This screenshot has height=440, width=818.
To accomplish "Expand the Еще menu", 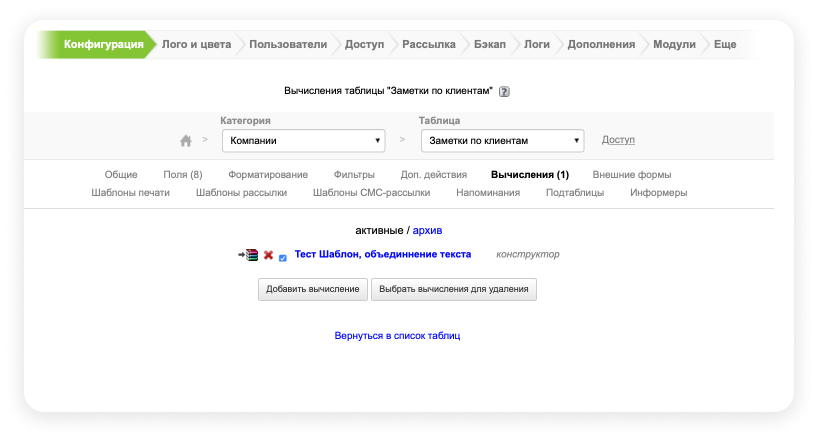I will coord(725,44).
